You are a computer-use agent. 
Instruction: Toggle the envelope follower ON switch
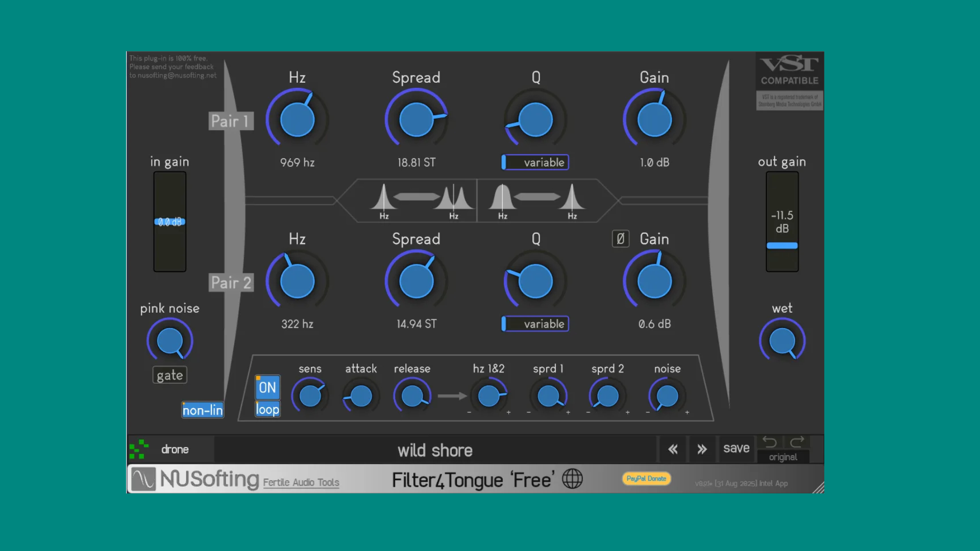pyautogui.click(x=267, y=388)
